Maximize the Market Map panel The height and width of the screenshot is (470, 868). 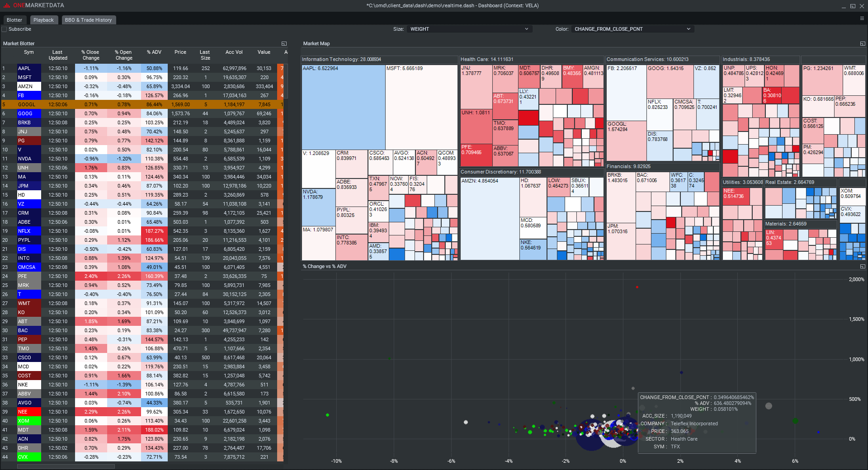point(863,44)
